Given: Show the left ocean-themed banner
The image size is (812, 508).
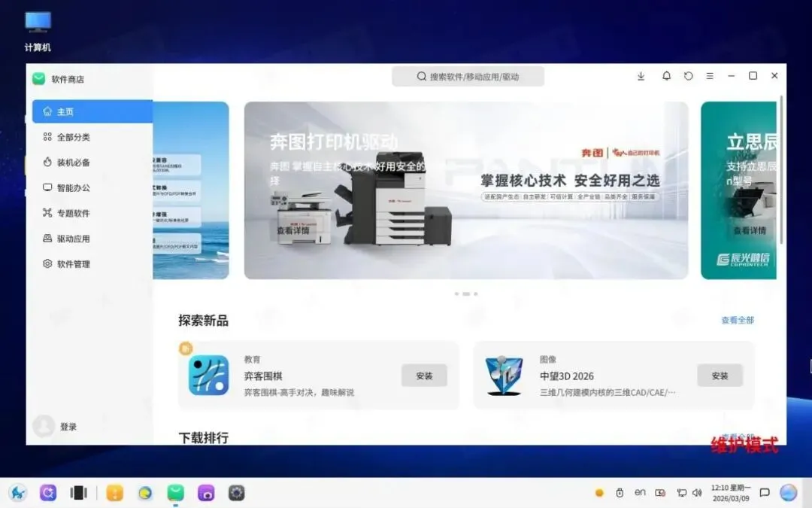Looking at the screenshot, I should tap(191, 190).
